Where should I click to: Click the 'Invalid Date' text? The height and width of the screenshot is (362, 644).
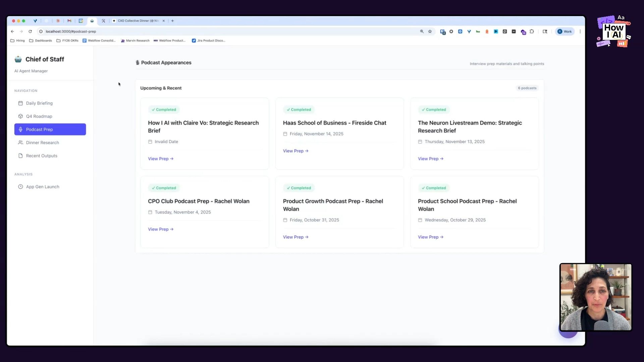(x=166, y=142)
